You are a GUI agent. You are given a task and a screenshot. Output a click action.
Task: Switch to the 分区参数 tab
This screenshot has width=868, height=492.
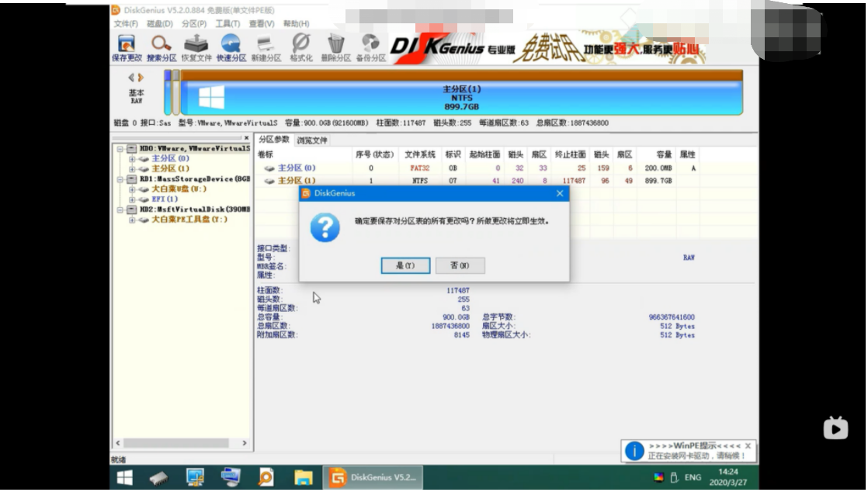274,140
